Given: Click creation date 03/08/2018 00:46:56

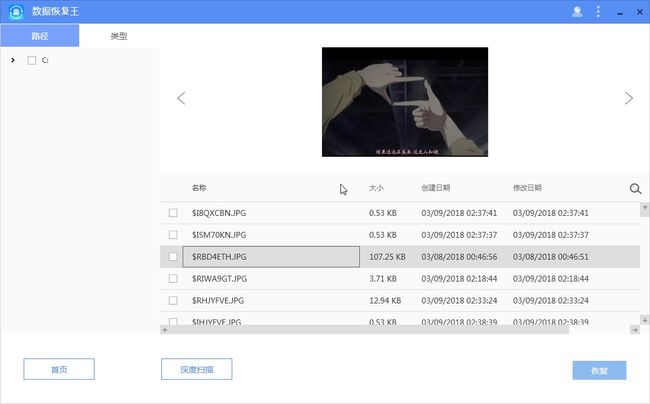Looking at the screenshot, I should coord(459,257).
